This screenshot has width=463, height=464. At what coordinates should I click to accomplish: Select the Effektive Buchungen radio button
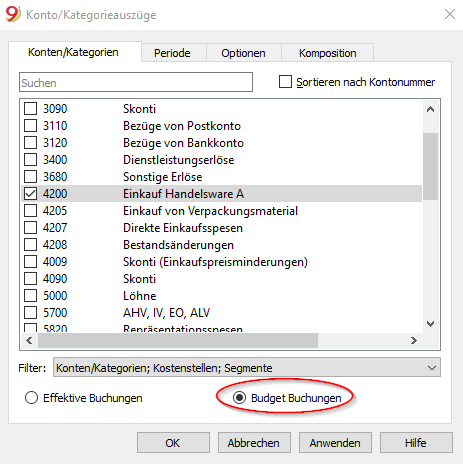coord(31,398)
